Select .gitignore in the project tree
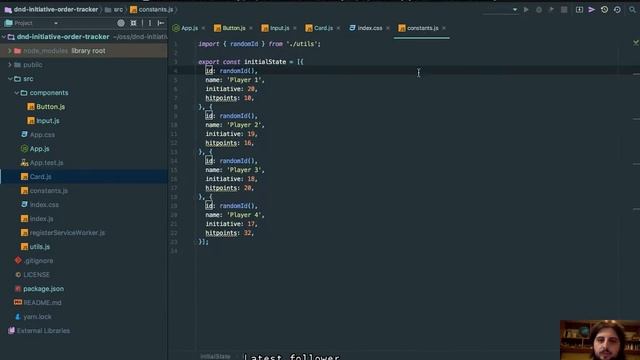Screen dimensions: 640x360 [38, 261]
